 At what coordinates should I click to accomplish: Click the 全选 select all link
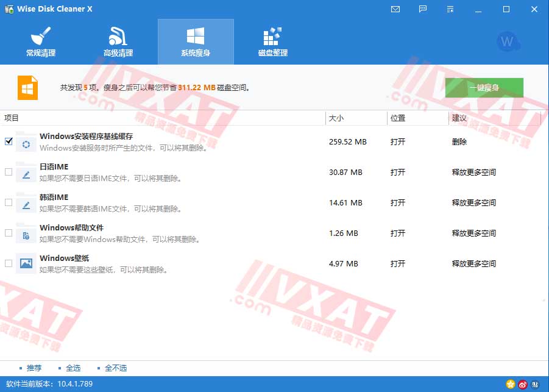pyautogui.click(x=73, y=368)
